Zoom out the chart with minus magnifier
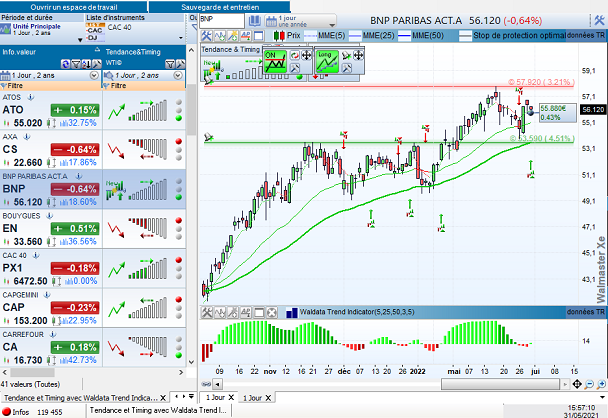Screen dimensions: 608x418 point(589,384)
